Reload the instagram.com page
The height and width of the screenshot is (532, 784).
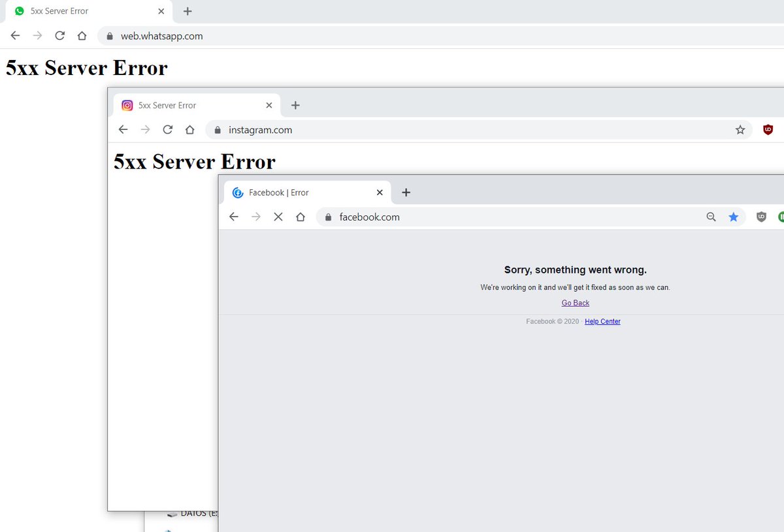167,130
